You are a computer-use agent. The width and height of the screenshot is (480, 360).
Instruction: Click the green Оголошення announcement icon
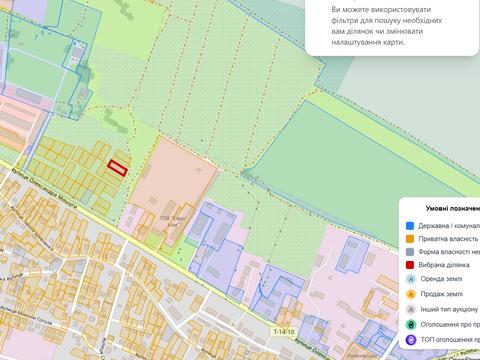click(x=411, y=324)
